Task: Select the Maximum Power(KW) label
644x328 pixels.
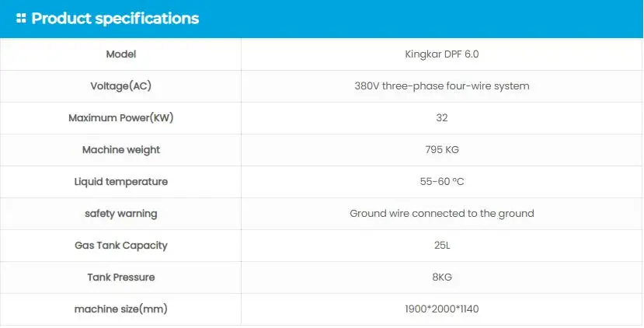Action: click(x=121, y=118)
